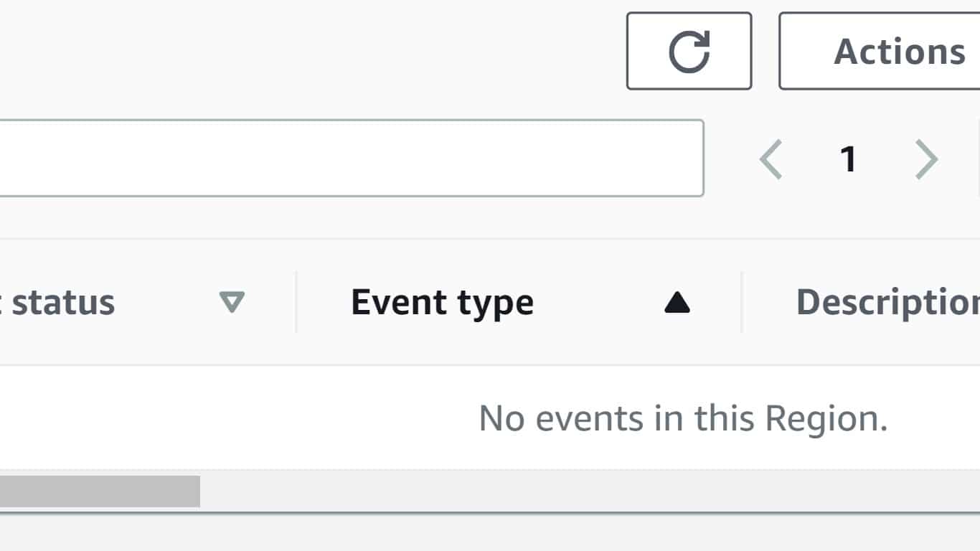This screenshot has height=551, width=980.
Task: Click inside the events filter search box
Action: (x=344, y=156)
